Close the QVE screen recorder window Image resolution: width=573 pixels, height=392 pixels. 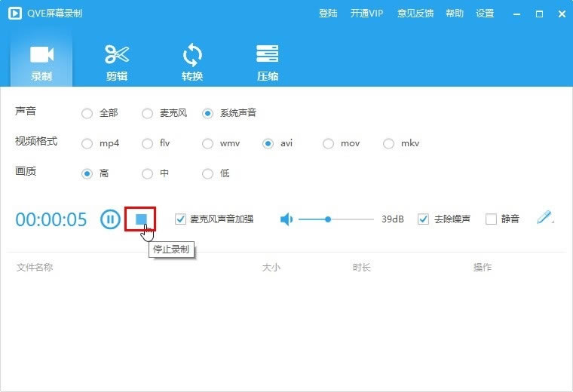(562, 14)
